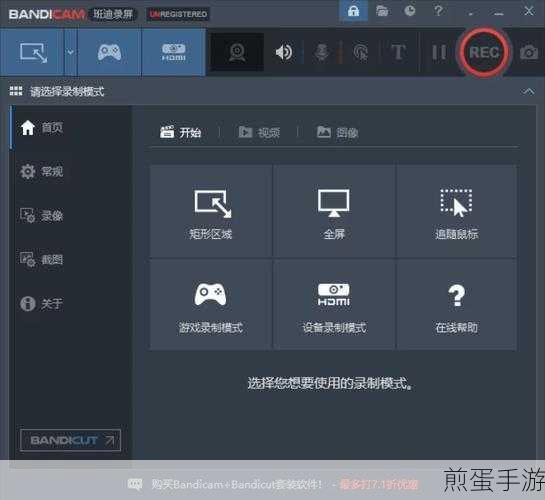Choose 游戏录制模式 game recording tile
The height and width of the screenshot is (500, 545).
(x=211, y=304)
